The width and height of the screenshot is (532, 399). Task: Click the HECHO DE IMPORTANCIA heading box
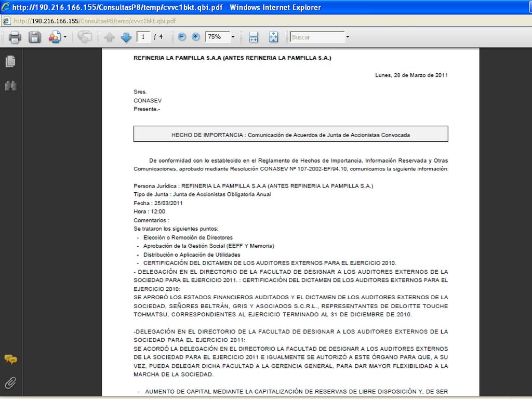pyautogui.click(x=291, y=134)
